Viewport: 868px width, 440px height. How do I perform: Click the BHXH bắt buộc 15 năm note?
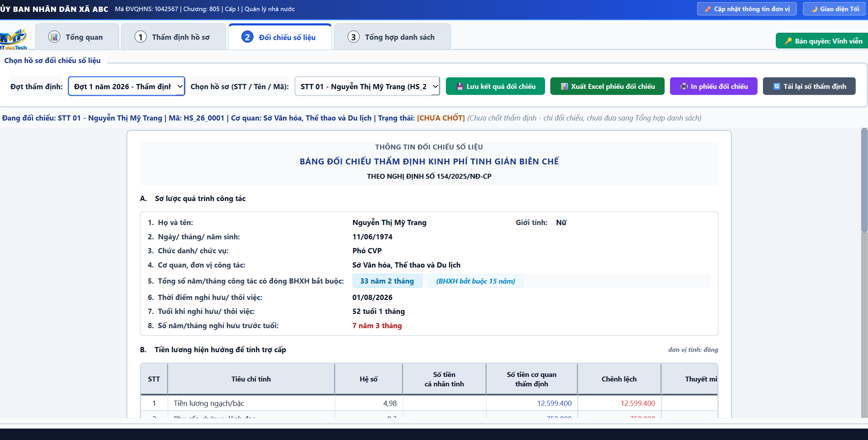[476, 281]
